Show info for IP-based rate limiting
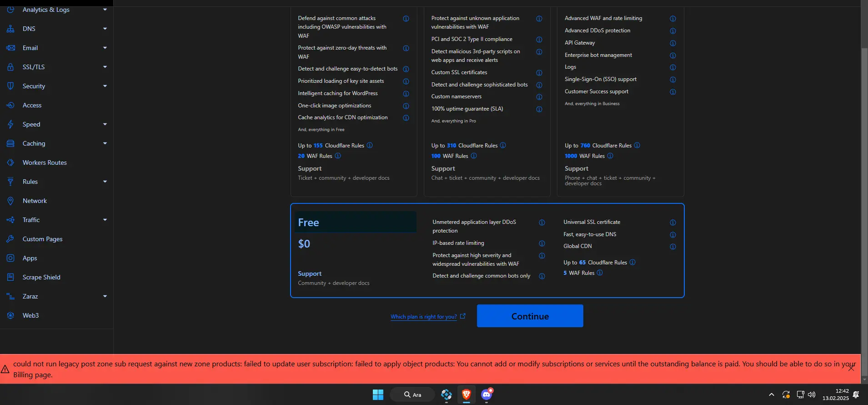868x405 pixels. 542,243
